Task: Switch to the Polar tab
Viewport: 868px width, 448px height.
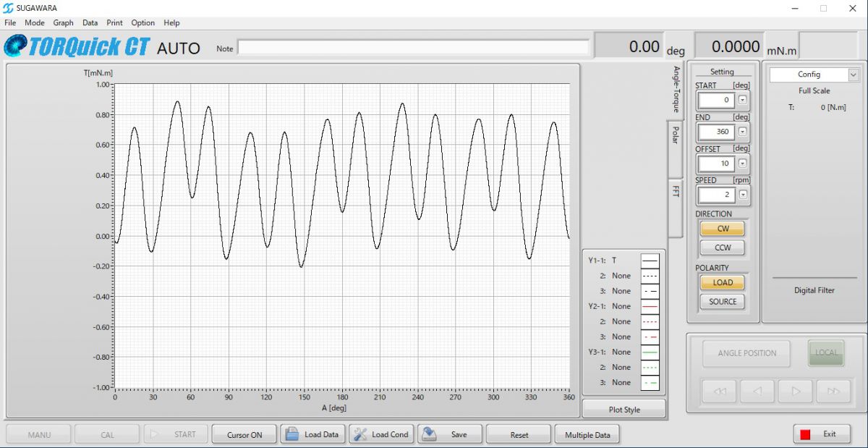Action: 675,134
